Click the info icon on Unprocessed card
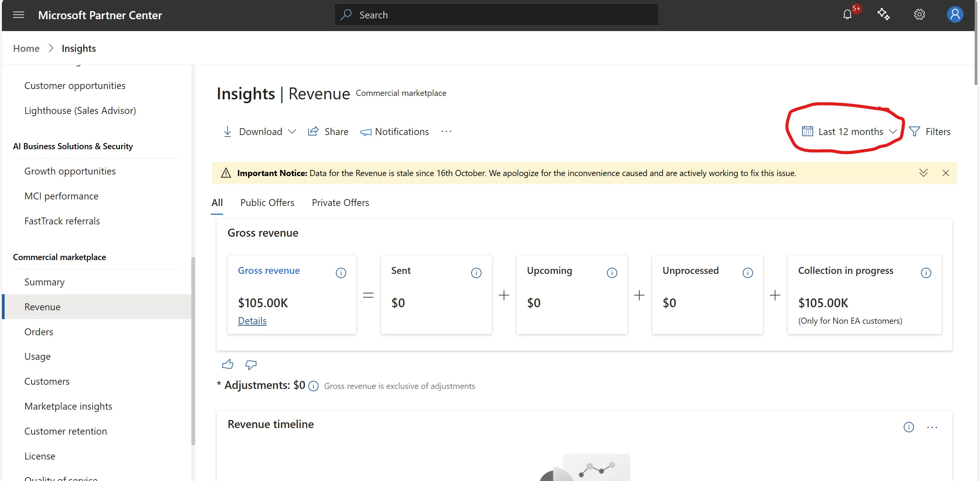The width and height of the screenshot is (980, 481). pos(748,273)
